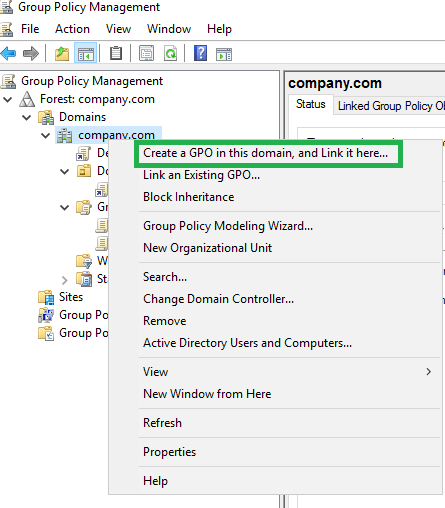Click the Starter GPOs folder icon
The image size is (445, 508).
click(x=84, y=279)
